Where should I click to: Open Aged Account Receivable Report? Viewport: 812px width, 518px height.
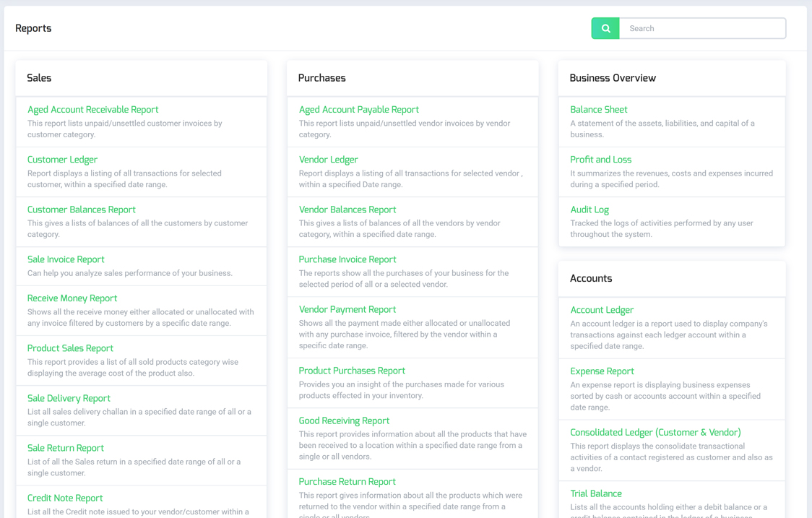[92, 110]
